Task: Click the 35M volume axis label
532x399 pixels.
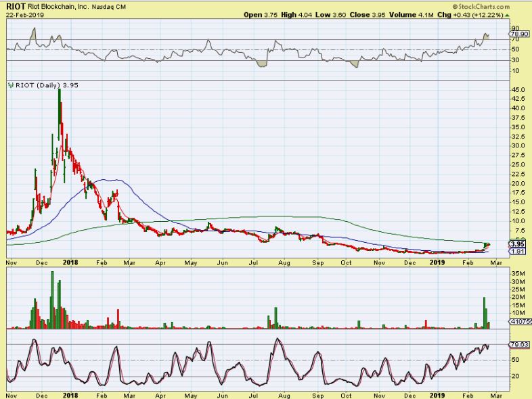Action: (x=518, y=273)
